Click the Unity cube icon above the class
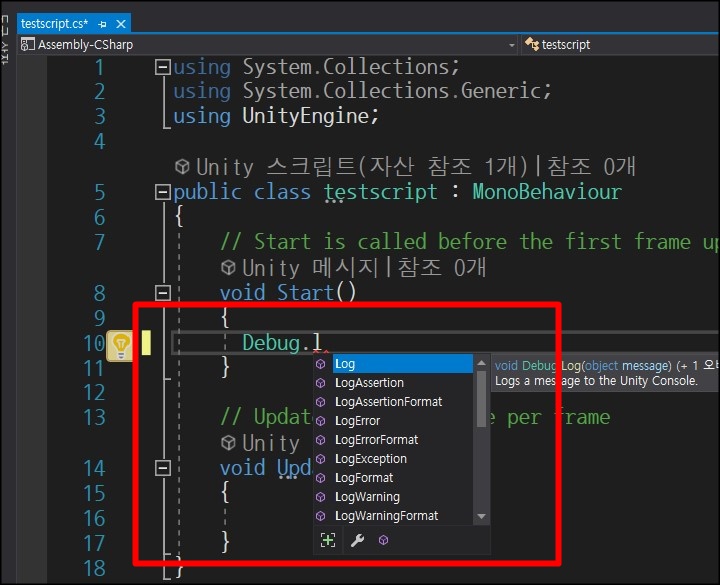 [x=182, y=166]
